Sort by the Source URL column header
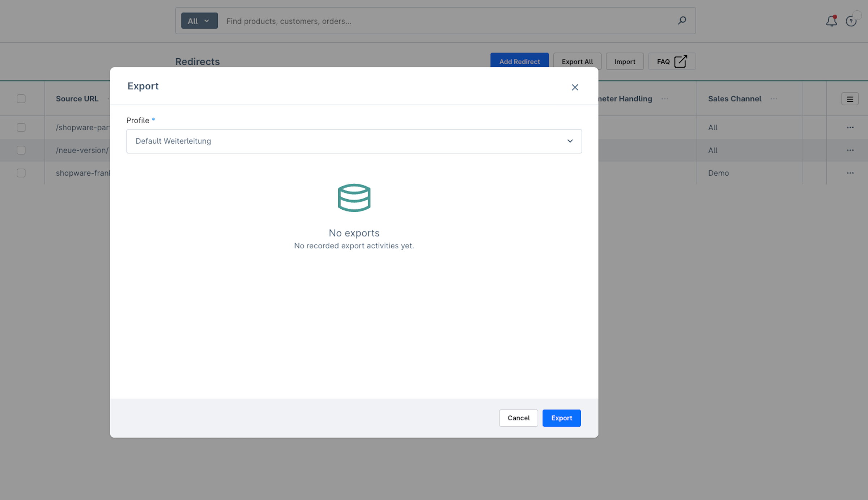Viewport: 868px width, 500px height. tap(77, 99)
